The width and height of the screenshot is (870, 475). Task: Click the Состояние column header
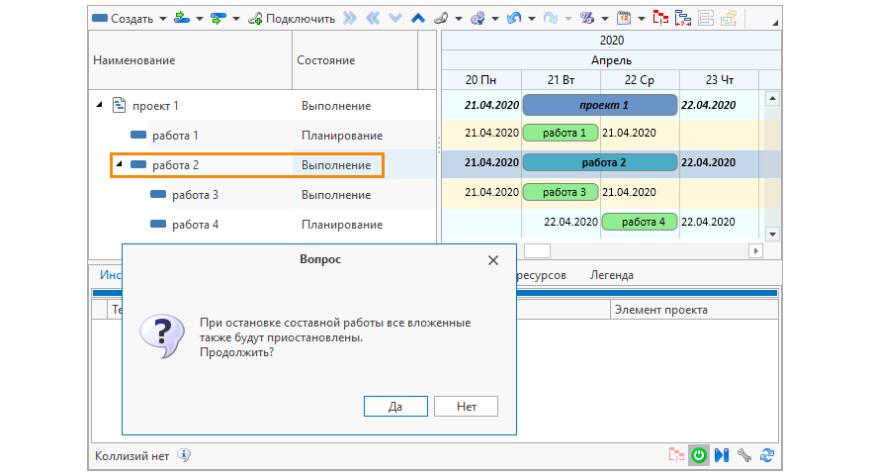coord(355,60)
